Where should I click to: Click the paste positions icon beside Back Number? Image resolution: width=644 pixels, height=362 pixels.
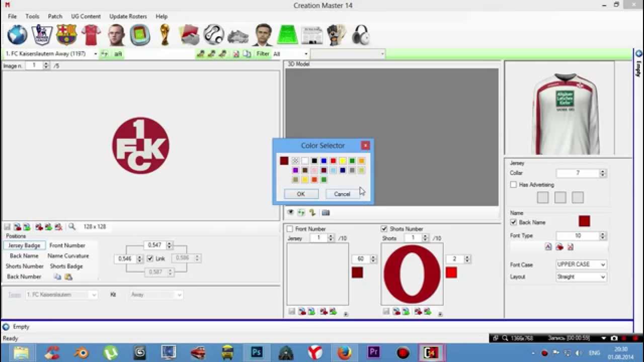point(68,277)
